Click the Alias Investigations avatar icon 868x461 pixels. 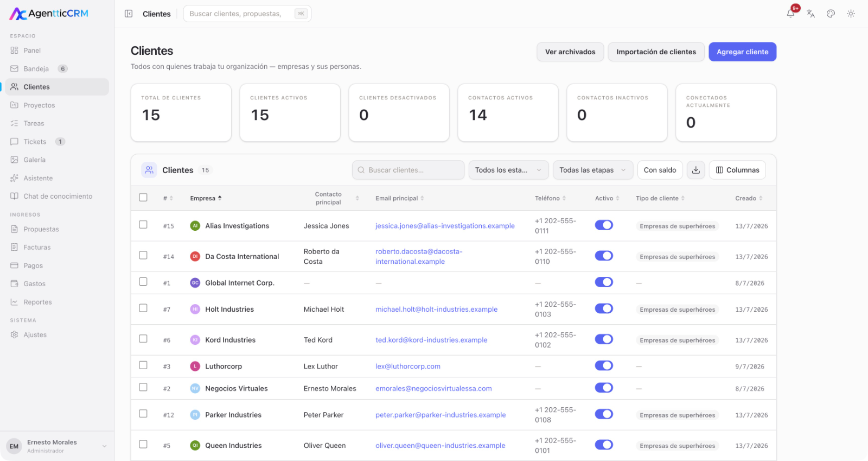(x=195, y=226)
